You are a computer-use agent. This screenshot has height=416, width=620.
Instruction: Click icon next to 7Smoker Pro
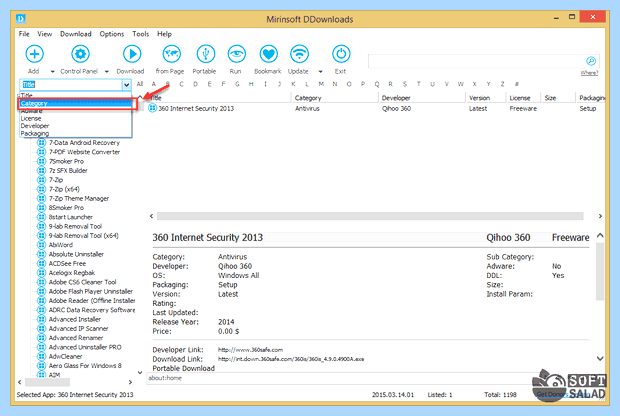42,161
